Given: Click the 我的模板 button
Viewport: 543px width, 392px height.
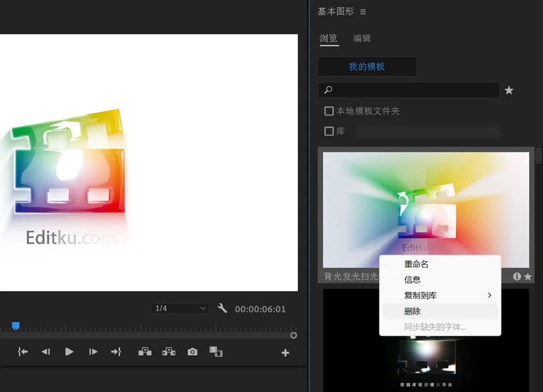Looking at the screenshot, I should [367, 66].
